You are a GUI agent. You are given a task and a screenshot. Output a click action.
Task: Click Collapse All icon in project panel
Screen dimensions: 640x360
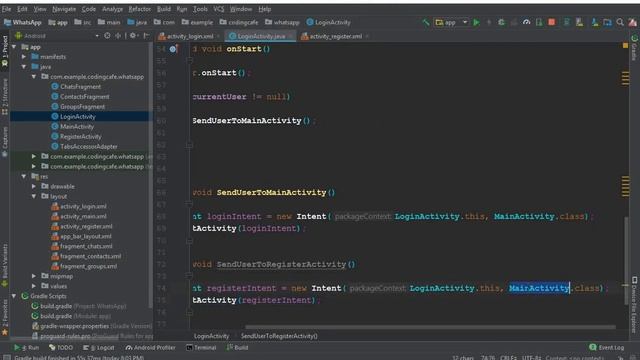click(118, 36)
